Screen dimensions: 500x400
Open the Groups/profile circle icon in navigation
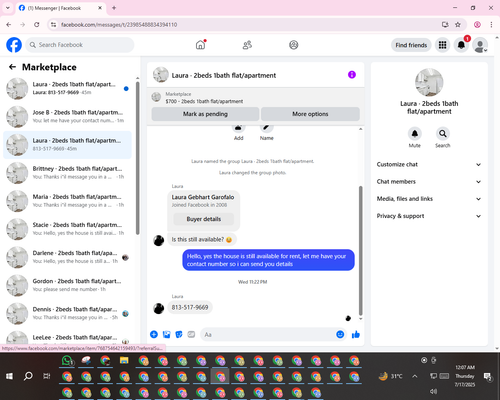point(294,45)
